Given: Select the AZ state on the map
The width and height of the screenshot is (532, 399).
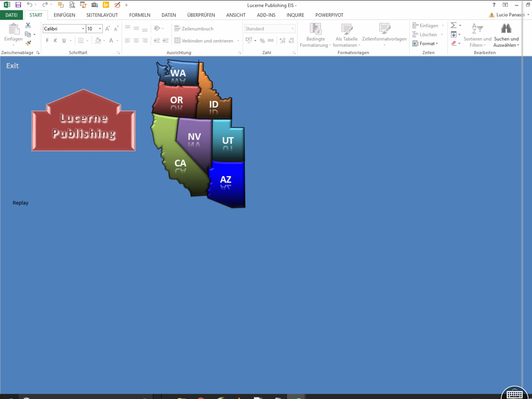Looking at the screenshot, I should (226, 179).
